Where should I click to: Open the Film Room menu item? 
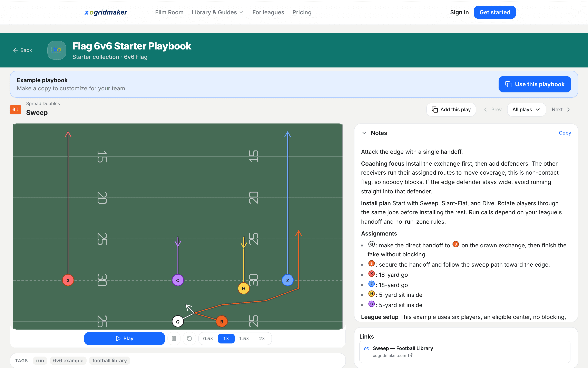point(169,12)
